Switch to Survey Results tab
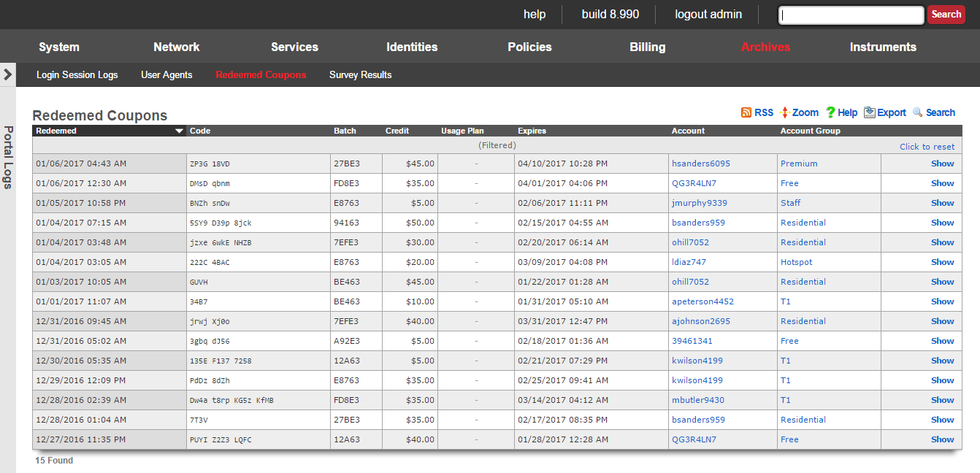The height and width of the screenshot is (473, 980). point(360,74)
